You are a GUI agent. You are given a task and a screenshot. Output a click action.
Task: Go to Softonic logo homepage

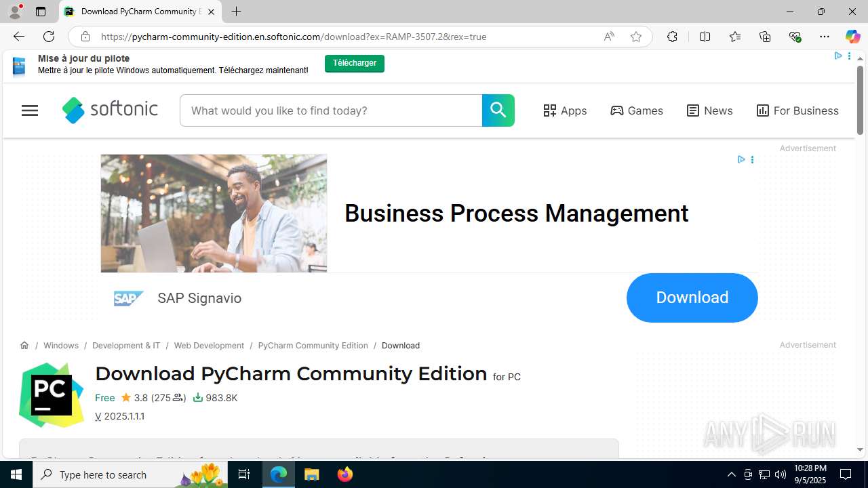[x=110, y=110]
